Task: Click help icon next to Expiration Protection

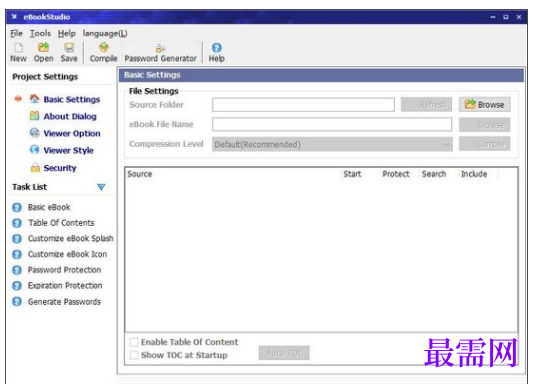Action: point(17,286)
